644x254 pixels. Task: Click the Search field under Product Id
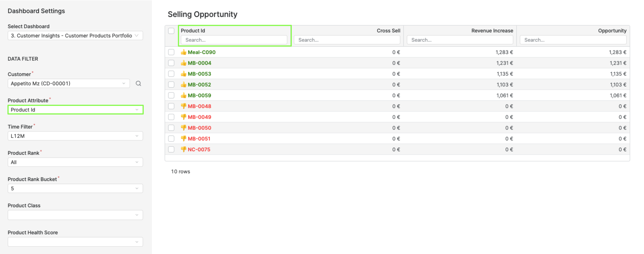tap(234, 40)
